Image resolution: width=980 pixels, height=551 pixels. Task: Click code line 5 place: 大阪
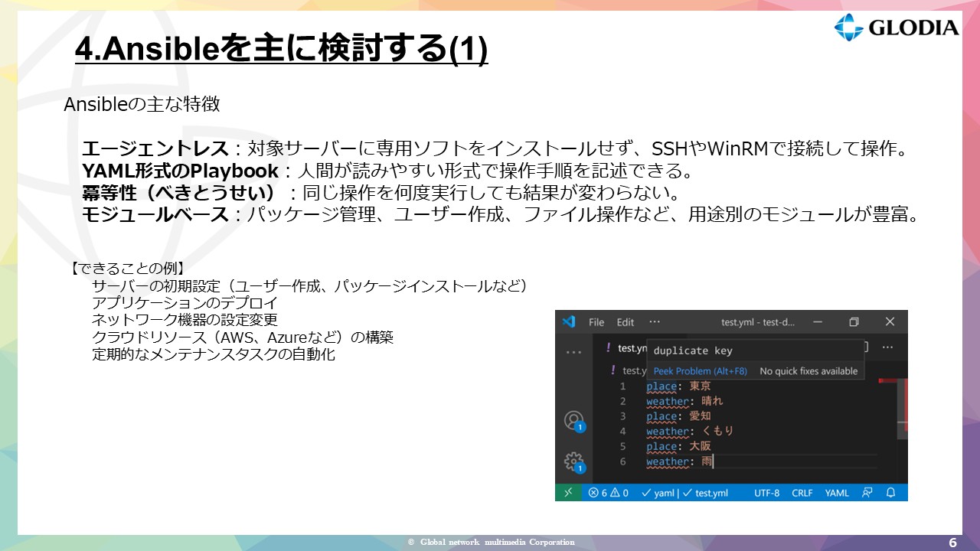click(678, 446)
